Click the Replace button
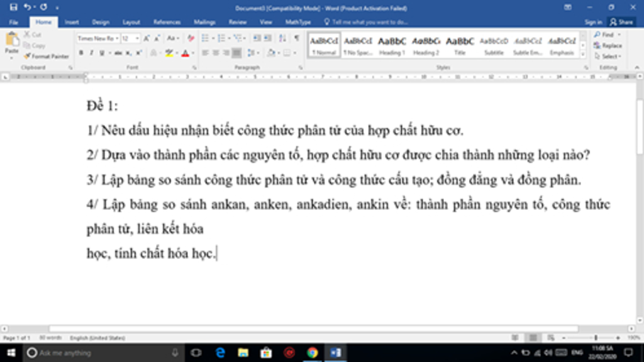The image size is (644, 362). pos(608,45)
